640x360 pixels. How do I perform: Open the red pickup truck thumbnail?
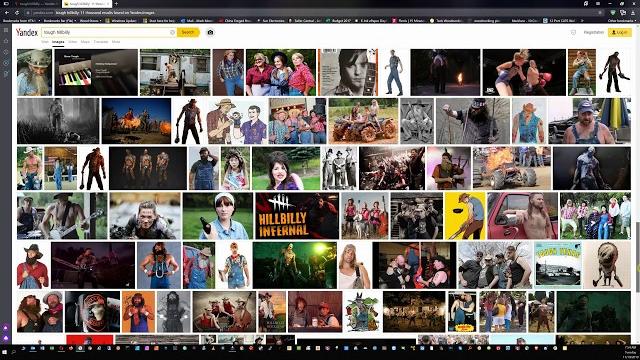(x=522, y=216)
